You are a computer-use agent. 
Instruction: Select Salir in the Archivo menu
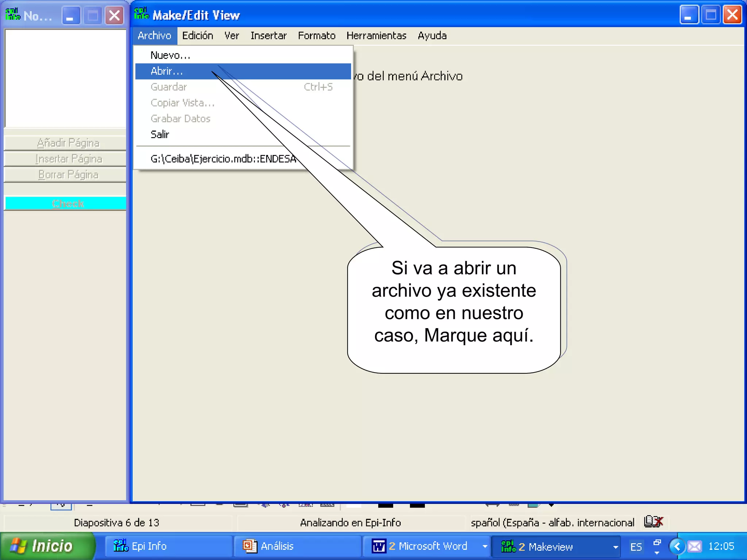point(243,135)
